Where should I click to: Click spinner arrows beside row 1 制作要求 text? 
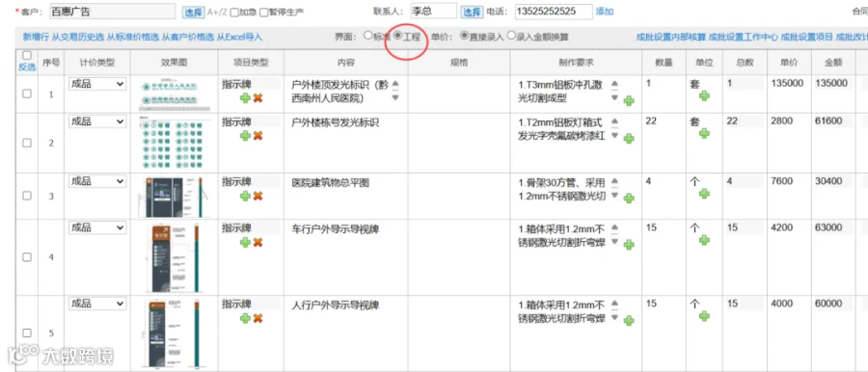[614, 91]
